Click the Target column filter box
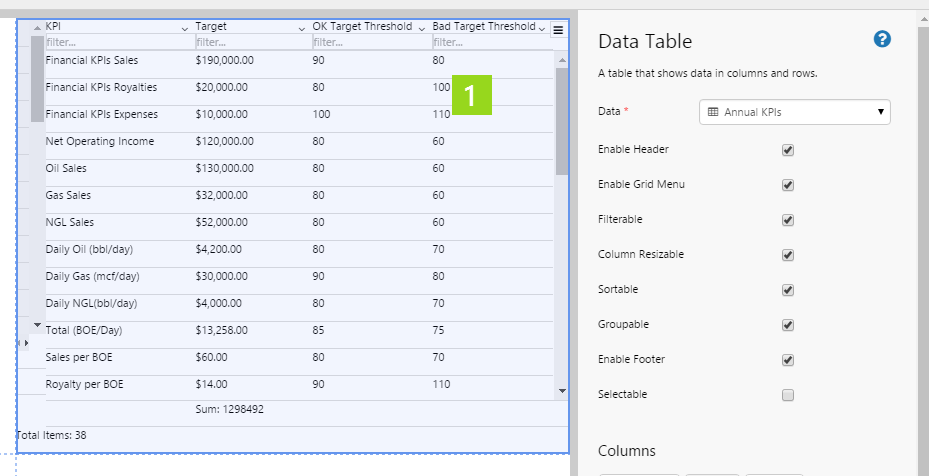929x476 pixels. pyautogui.click(x=250, y=42)
